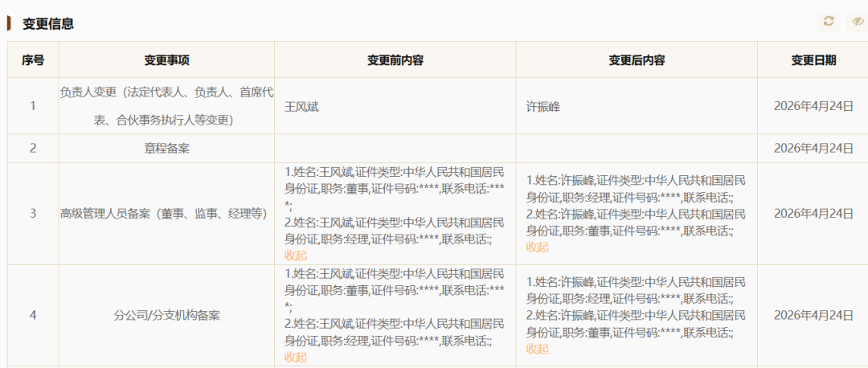This screenshot has height=368, width=868.
Task: Select the 变更后内容 column header
Action: tap(636, 60)
